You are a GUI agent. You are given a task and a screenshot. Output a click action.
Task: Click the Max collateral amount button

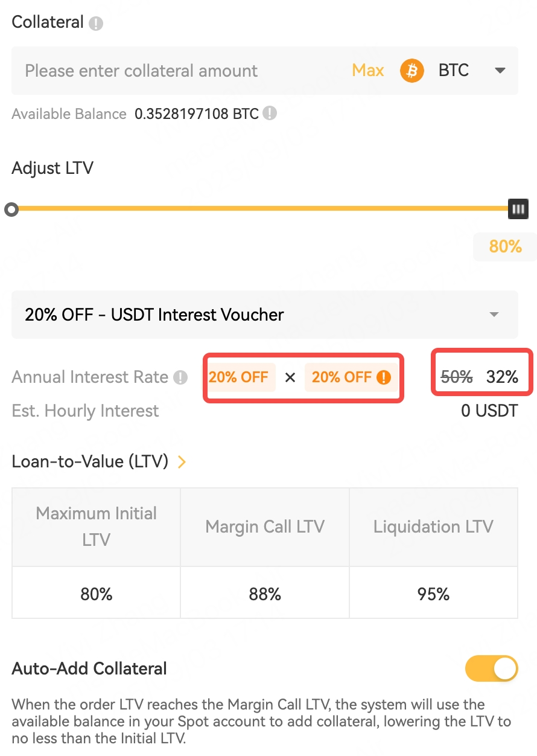tap(367, 70)
